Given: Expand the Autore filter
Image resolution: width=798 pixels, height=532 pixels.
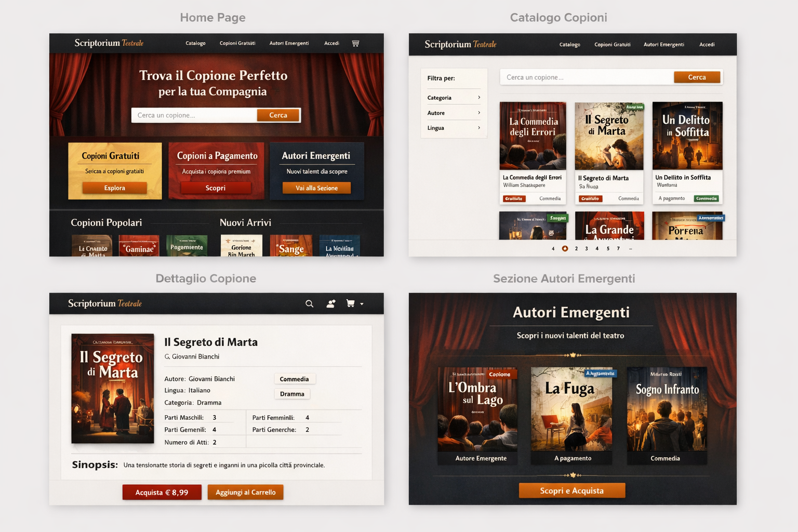Looking at the screenshot, I should [454, 113].
